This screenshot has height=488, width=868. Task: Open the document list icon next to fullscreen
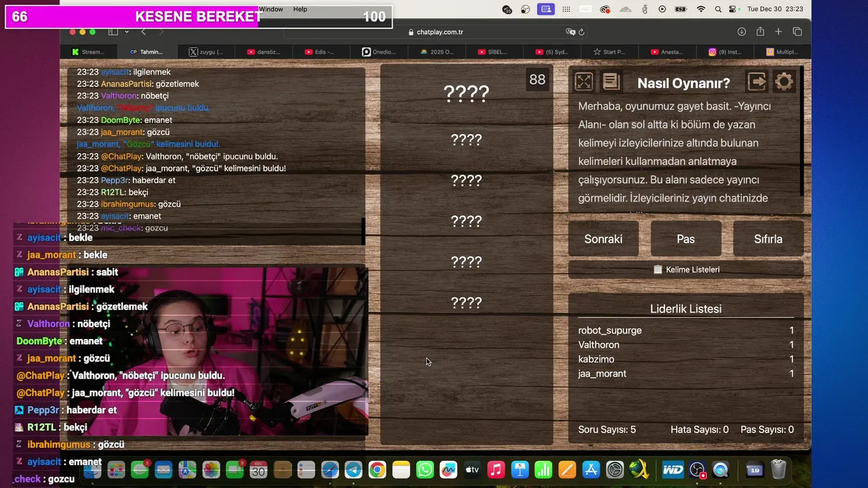point(611,82)
